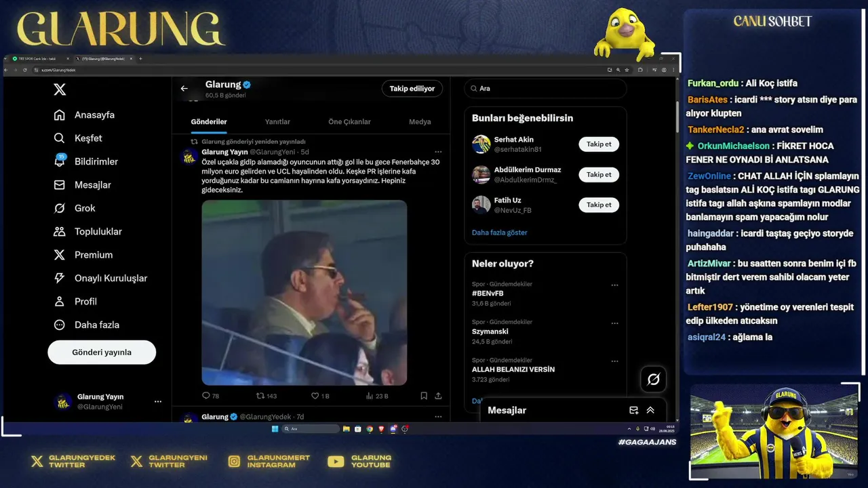Open options for #BENvFB trend
This screenshot has width=868, height=488.
click(614, 285)
